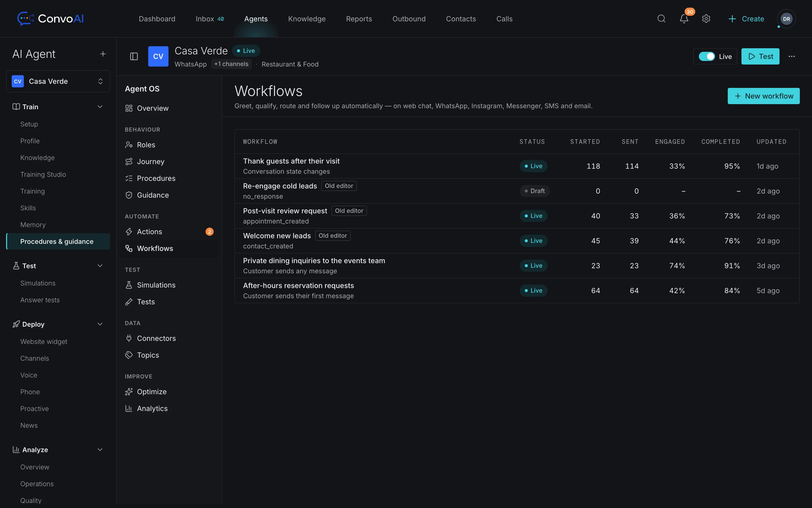This screenshot has height=508, width=812.
Task: Open the search icon in top bar
Action: [x=661, y=19]
